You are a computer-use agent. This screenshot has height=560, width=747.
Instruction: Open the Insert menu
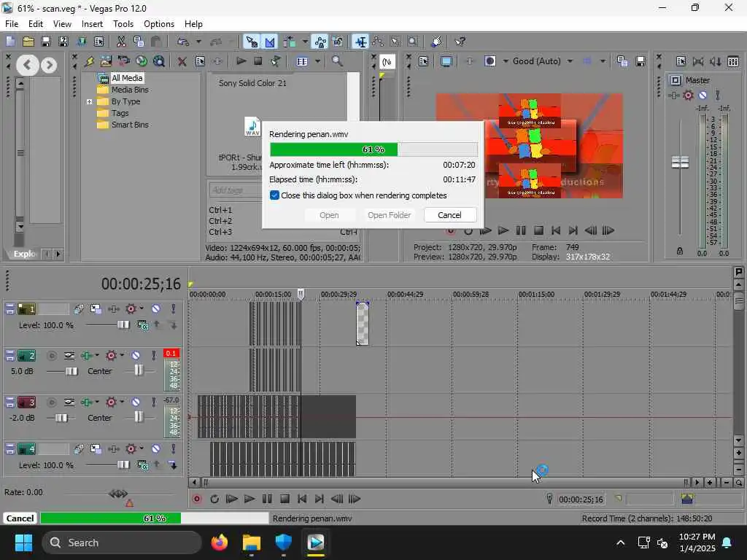pos(92,24)
